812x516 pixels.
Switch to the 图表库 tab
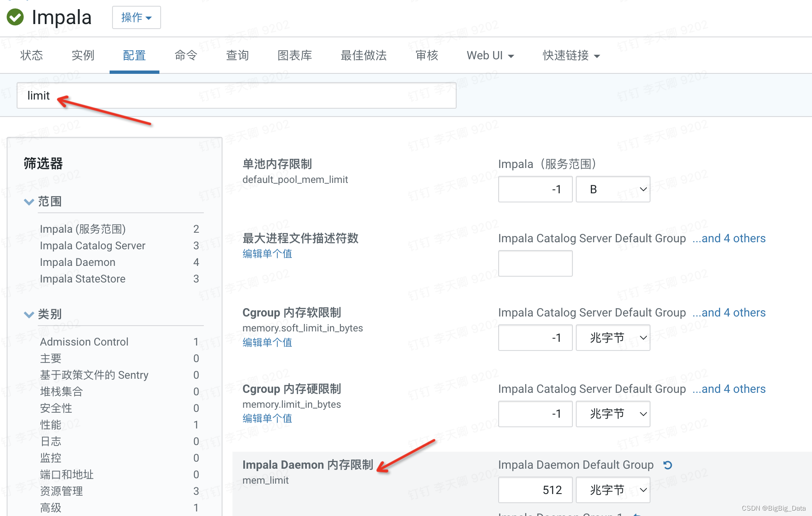(x=294, y=55)
